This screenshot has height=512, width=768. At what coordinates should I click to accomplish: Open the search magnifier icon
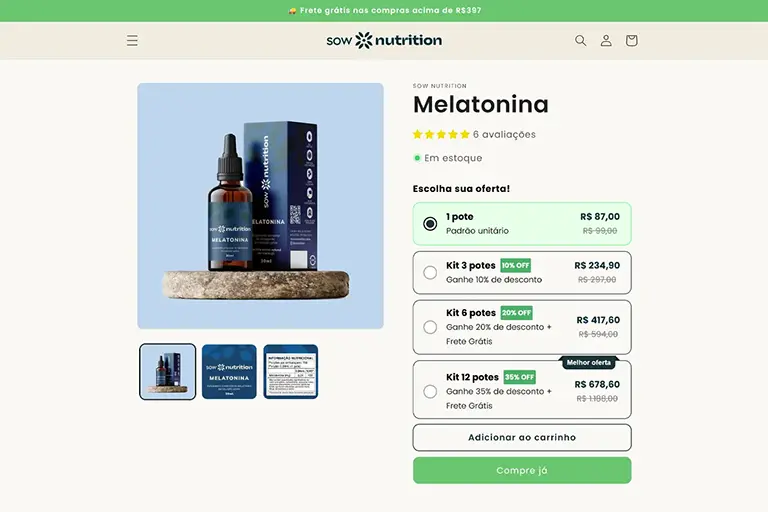(x=580, y=40)
